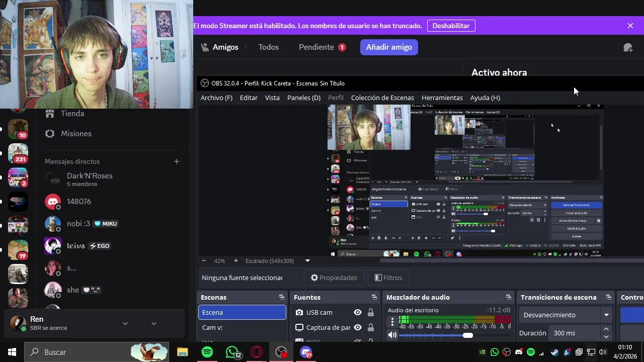Select the Cam v: scene
The width and height of the screenshot is (644, 362).
click(x=242, y=327)
